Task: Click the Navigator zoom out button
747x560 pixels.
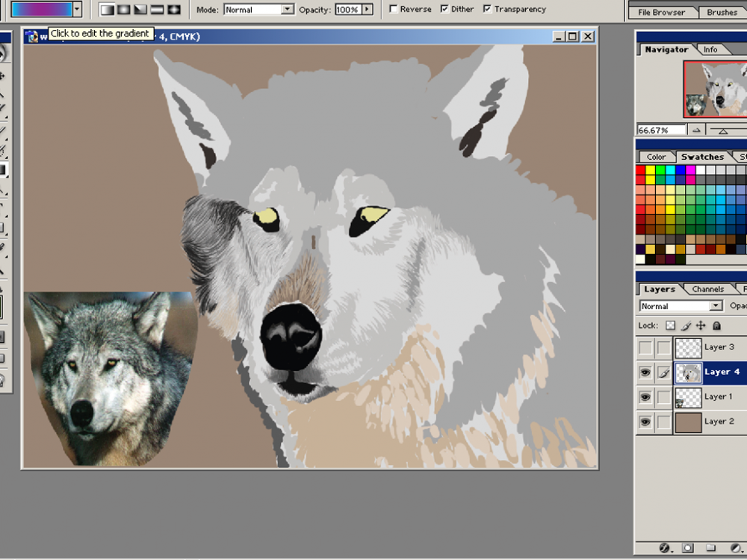Action: [x=696, y=130]
